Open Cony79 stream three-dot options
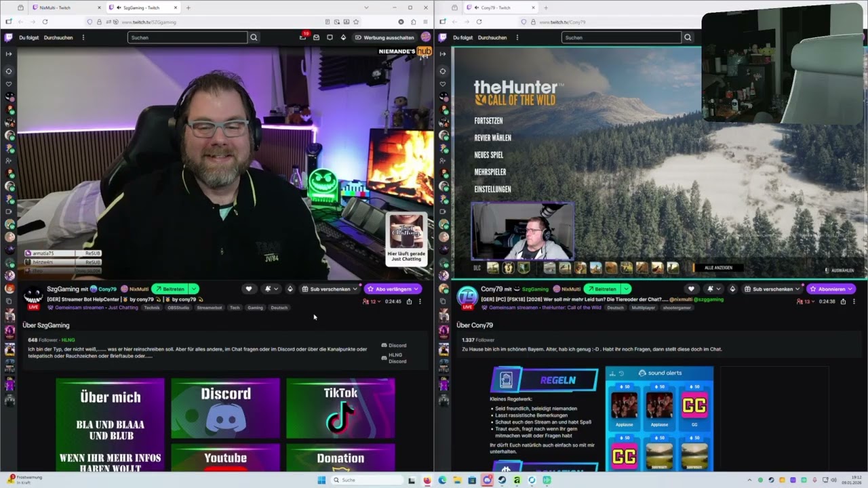Image resolution: width=868 pixels, height=488 pixels. tap(854, 302)
